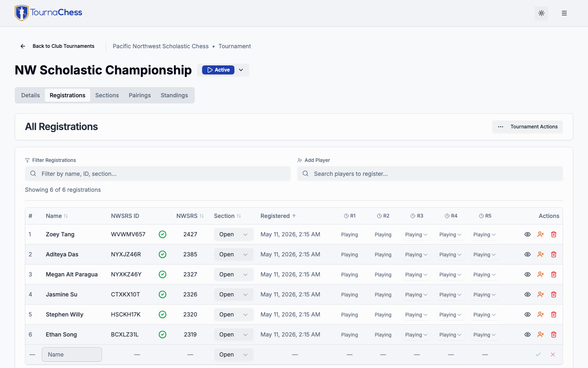This screenshot has height=368, width=588.
Task: Expand the Active status chevron dropdown
Action: [241, 70]
